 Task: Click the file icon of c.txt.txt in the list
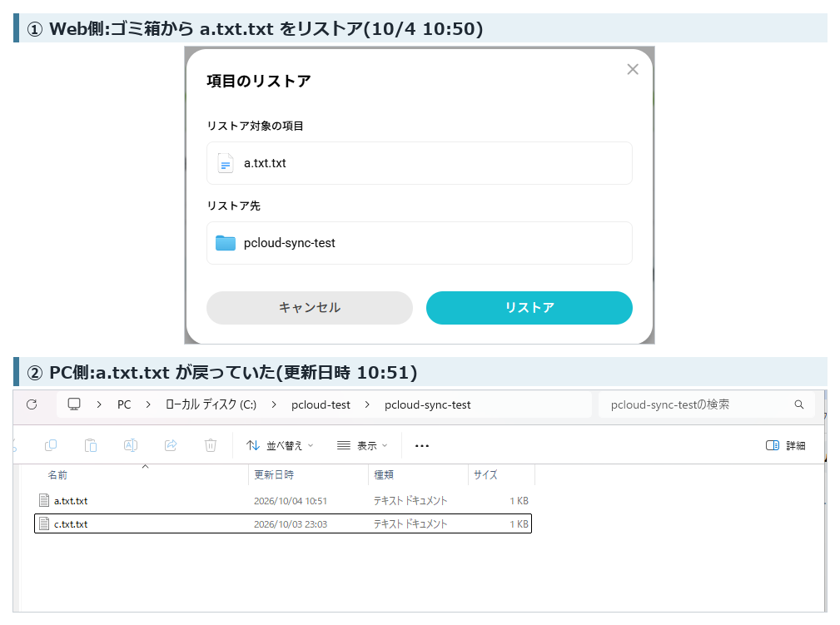pos(44,523)
